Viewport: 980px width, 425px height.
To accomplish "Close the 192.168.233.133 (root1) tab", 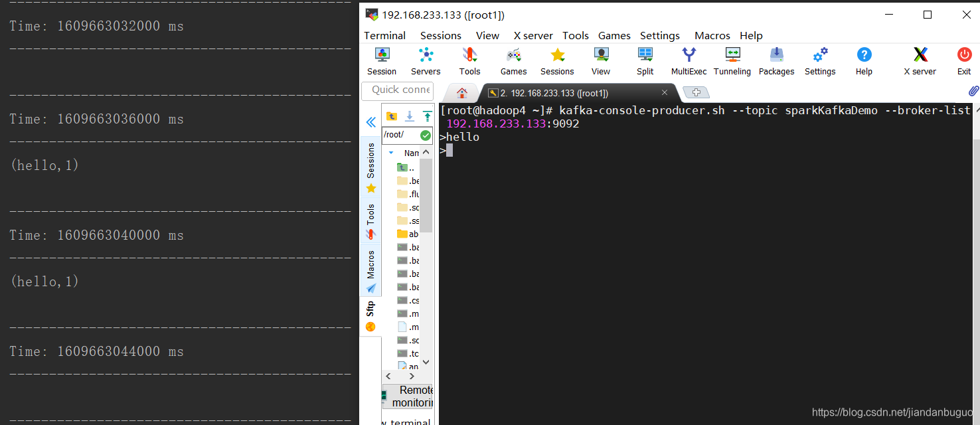I will [x=665, y=92].
